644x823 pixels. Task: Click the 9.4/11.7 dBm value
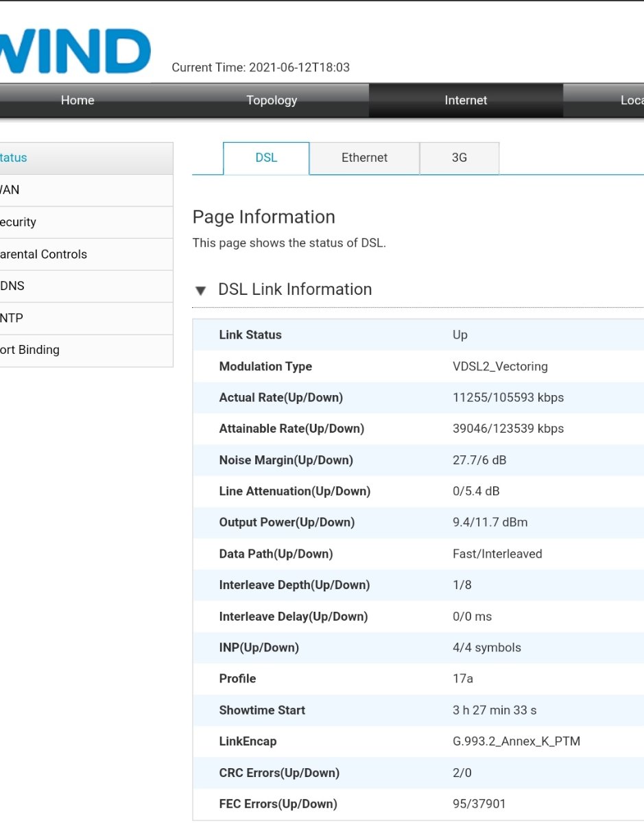[490, 523]
